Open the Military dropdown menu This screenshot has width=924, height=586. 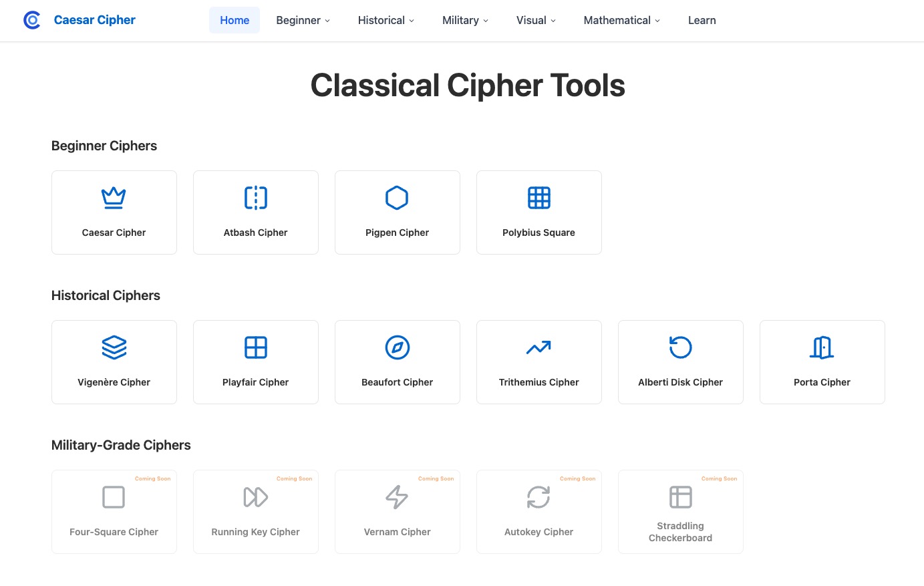(465, 20)
